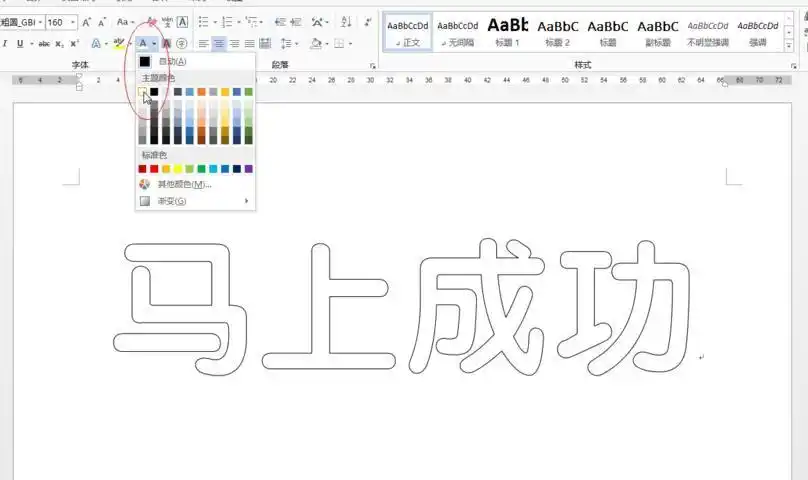This screenshot has width=808, height=480.
Task: Click the Decrease Font Size button
Action: (x=102, y=22)
